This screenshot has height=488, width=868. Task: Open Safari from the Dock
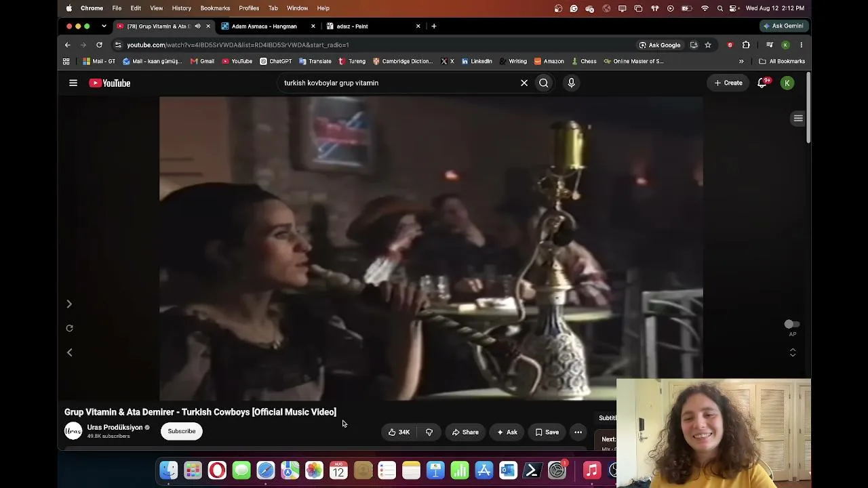pyautogui.click(x=266, y=470)
